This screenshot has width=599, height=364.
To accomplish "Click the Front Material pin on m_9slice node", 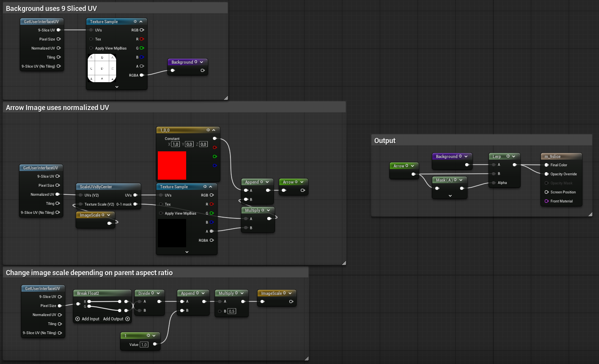I will tap(547, 201).
